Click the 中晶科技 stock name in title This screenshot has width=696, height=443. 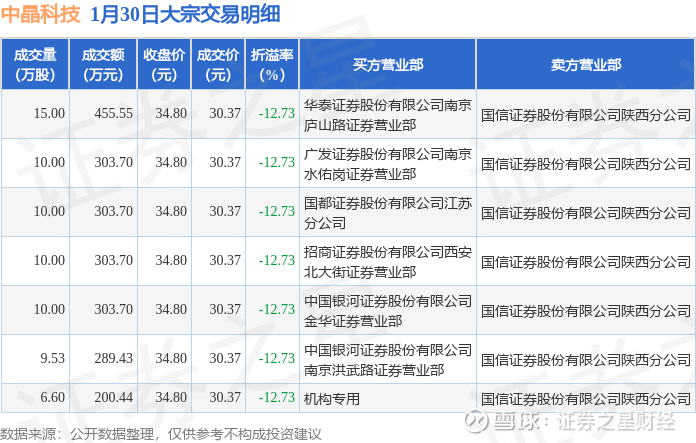[x=40, y=14]
